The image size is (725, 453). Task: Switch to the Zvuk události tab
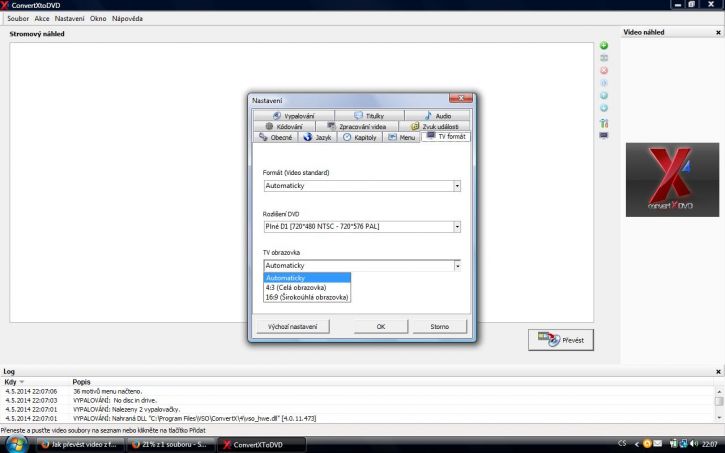(435, 126)
